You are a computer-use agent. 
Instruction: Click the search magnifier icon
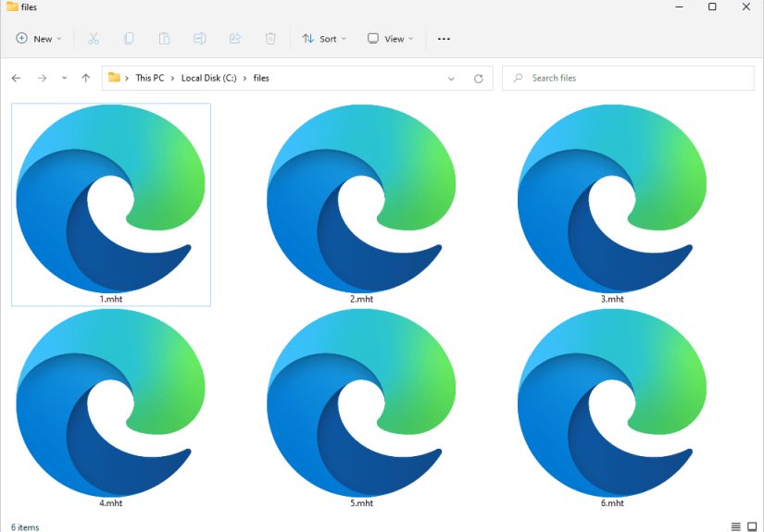point(518,78)
